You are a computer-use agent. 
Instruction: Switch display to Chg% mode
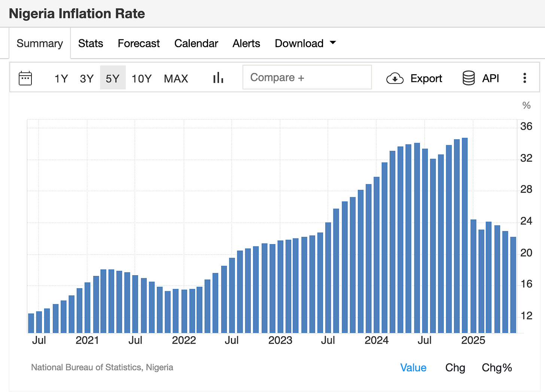pos(497,368)
